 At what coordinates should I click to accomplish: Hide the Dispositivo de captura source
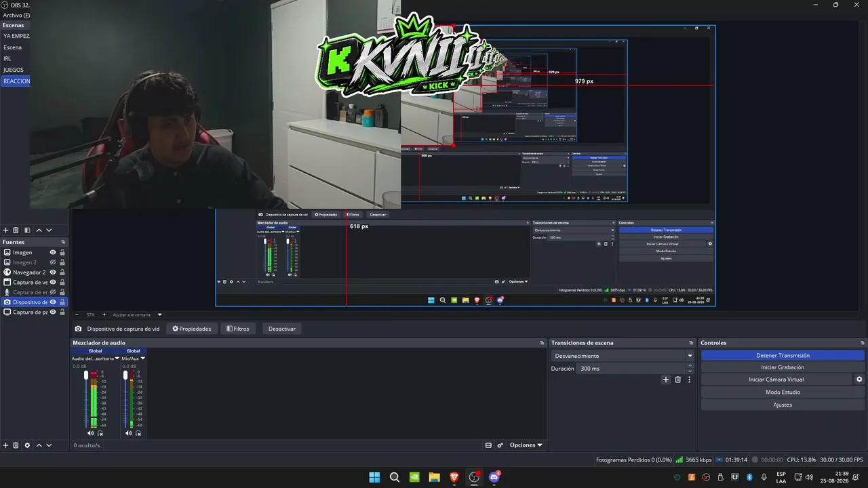click(x=53, y=302)
